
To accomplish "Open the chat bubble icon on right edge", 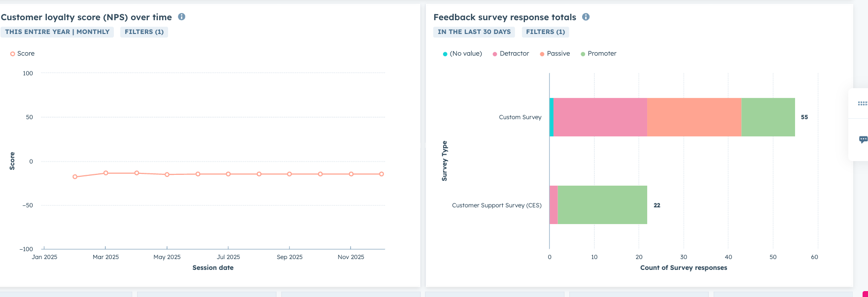I will pyautogui.click(x=863, y=139).
